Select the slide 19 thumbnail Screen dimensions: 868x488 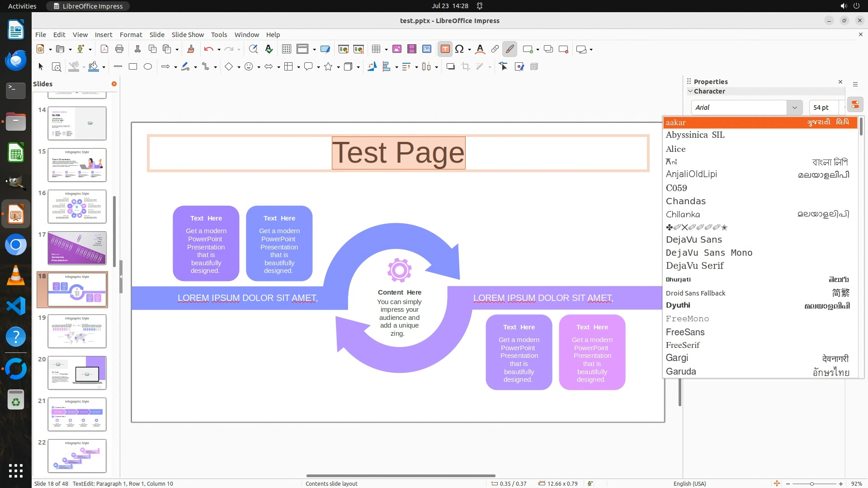(x=77, y=331)
